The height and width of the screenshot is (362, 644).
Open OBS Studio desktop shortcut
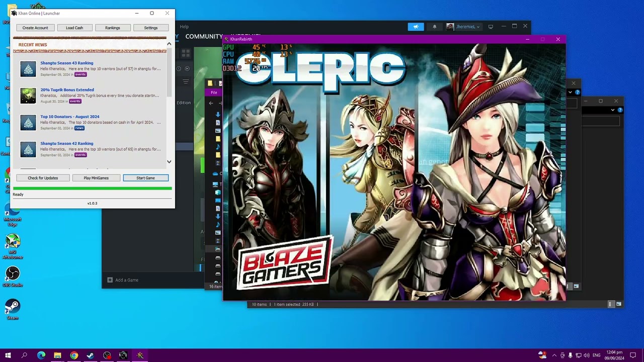coord(13,277)
